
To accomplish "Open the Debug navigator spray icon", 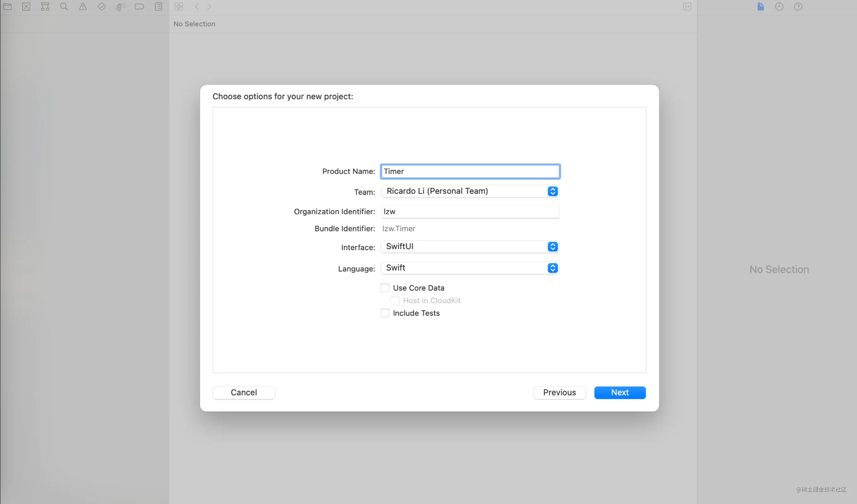I will tap(120, 7).
